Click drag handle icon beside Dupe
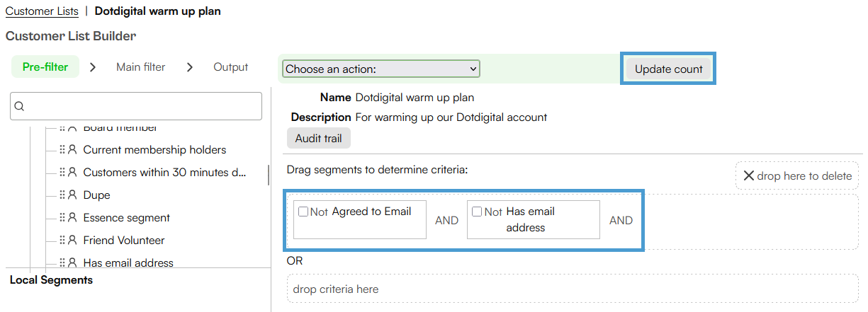This screenshot has width=868, height=312. [x=62, y=195]
